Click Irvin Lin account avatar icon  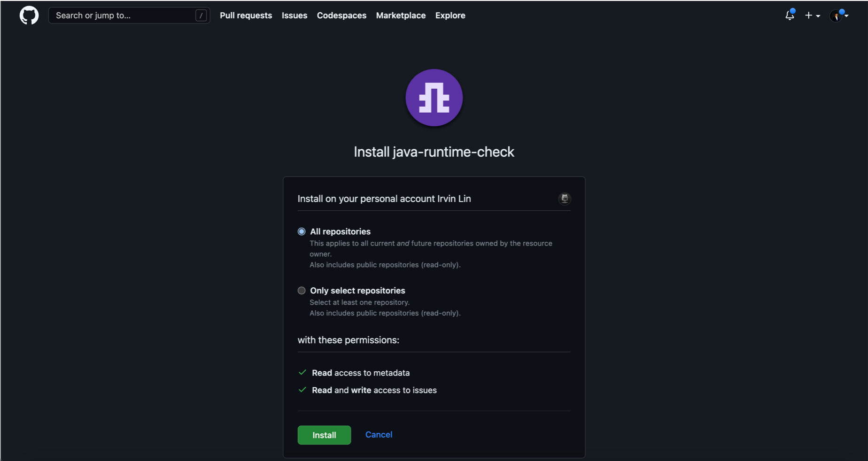565,199
